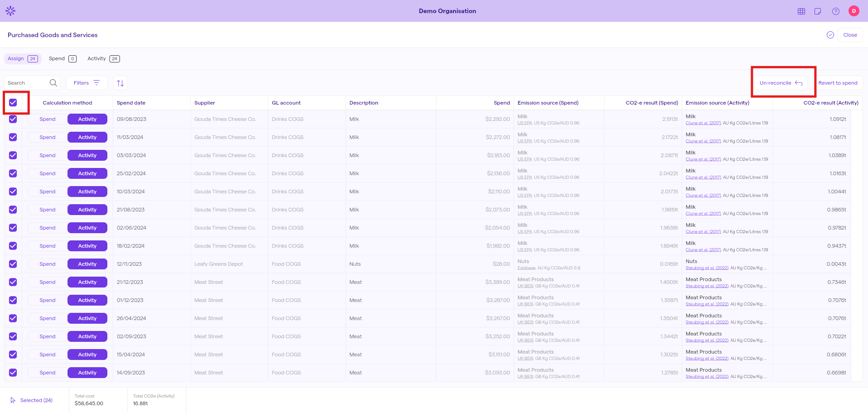Uncheck the row dated 14/09/2023

[13, 373]
